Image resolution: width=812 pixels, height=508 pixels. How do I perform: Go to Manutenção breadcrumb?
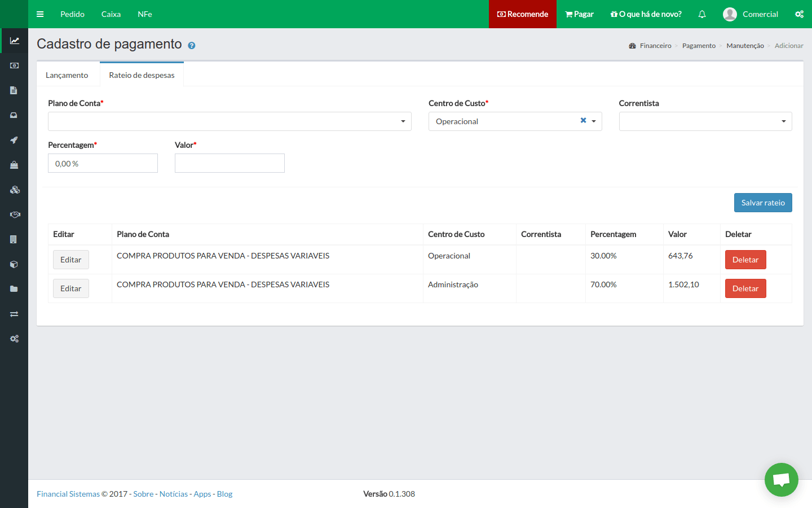tap(745, 46)
